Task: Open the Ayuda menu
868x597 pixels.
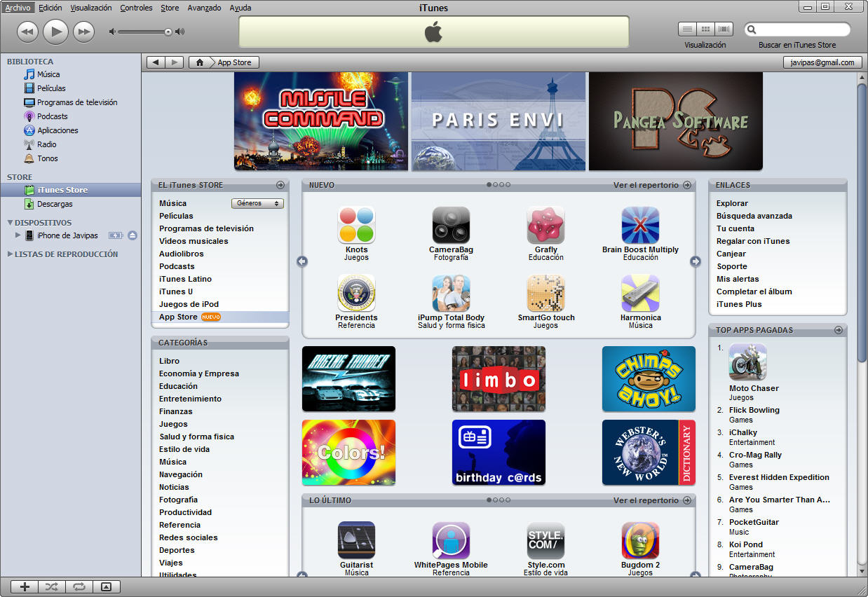Action: pos(240,8)
